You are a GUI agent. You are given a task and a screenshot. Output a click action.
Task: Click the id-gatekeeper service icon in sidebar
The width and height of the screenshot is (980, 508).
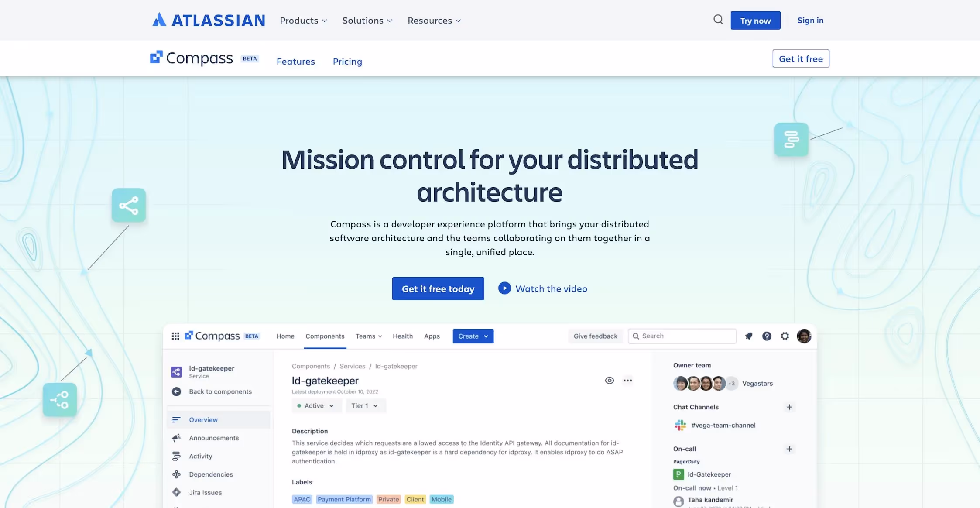pyautogui.click(x=176, y=372)
